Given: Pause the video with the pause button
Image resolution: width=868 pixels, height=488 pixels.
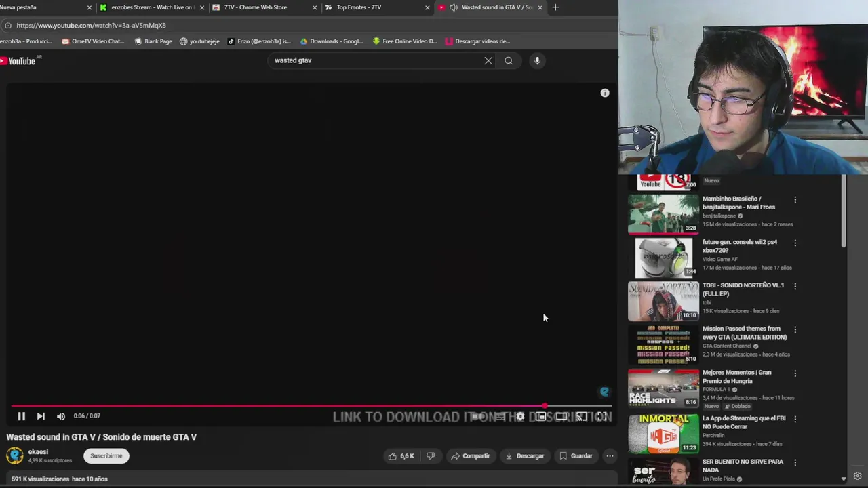Looking at the screenshot, I should coord(21,416).
